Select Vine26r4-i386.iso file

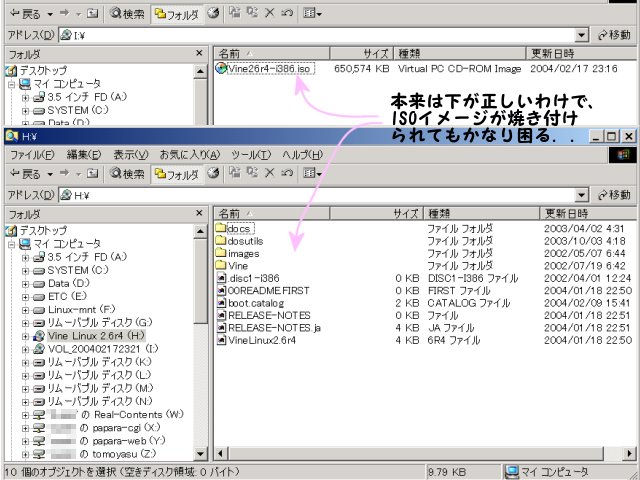(264, 69)
